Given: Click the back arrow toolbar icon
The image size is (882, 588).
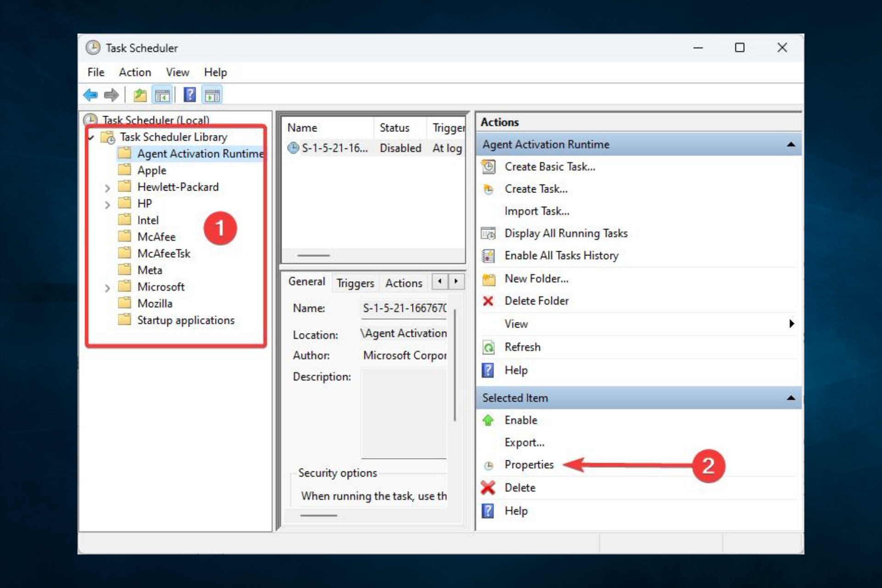Looking at the screenshot, I should tap(90, 95).
